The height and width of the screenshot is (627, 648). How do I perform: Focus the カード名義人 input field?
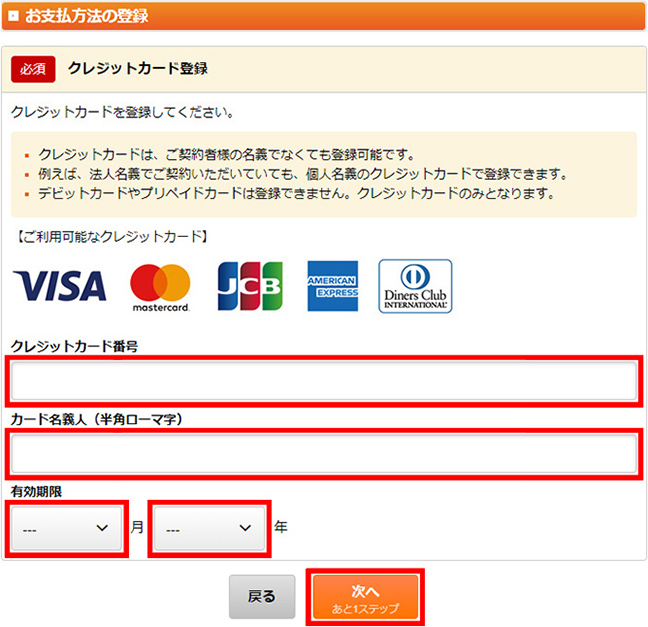pos(324,453)
